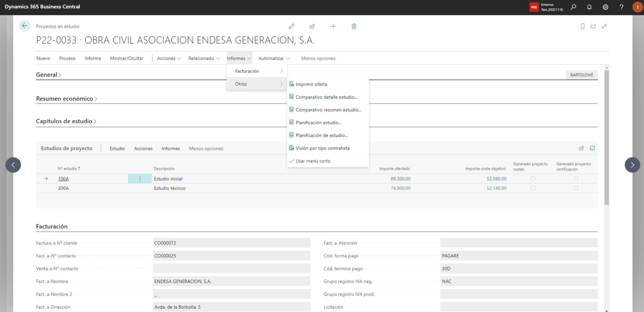Click Nuevo in the action bar

click(x=43, y=58)
